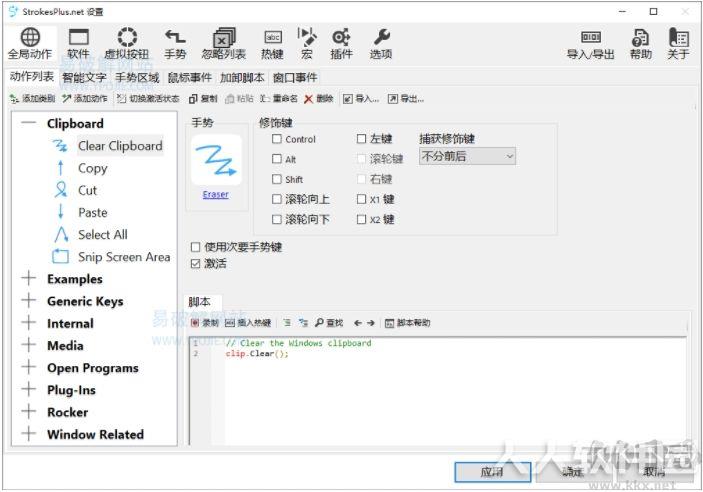This screenshot has width=703, height=492.
Task: Check the X1 键 checkbox
Action: tap(361, 199)
